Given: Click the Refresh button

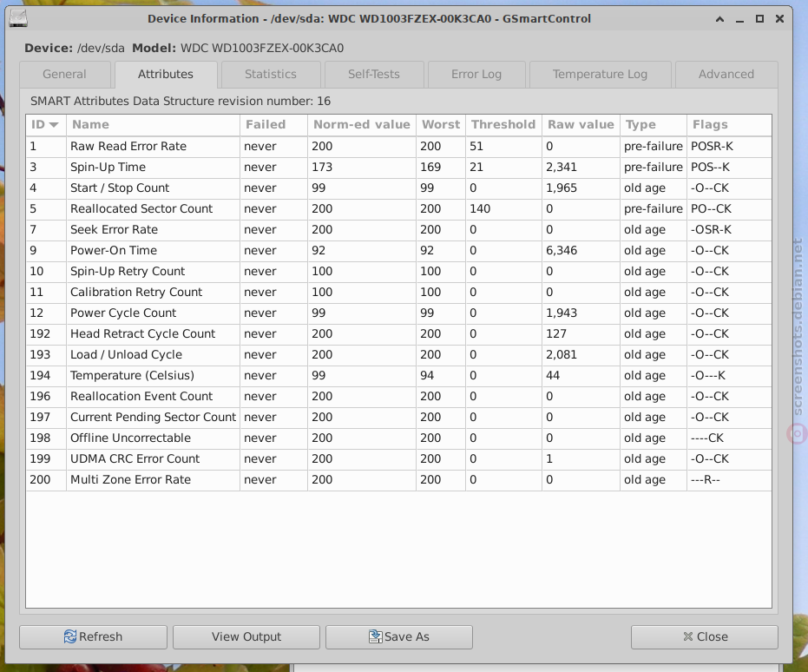Looking at the screenshot, I should click(x=93, y=637).
